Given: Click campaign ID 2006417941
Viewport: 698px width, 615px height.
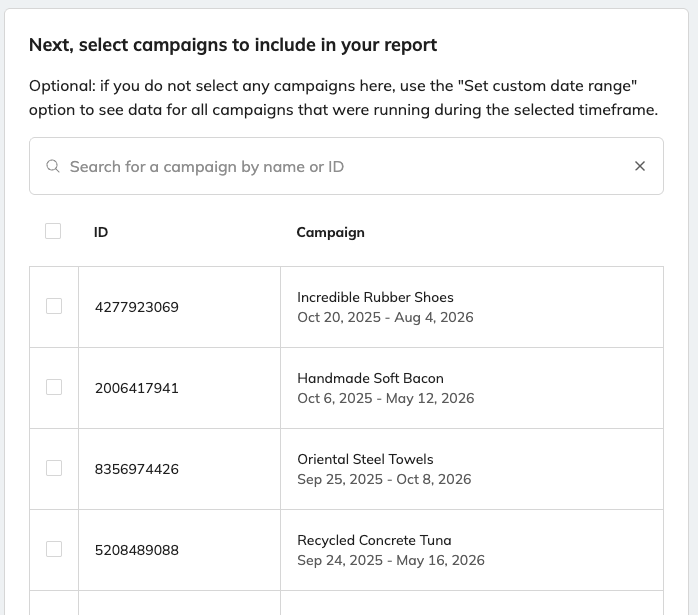Looking at the screenshot, I should coord(136,388).
